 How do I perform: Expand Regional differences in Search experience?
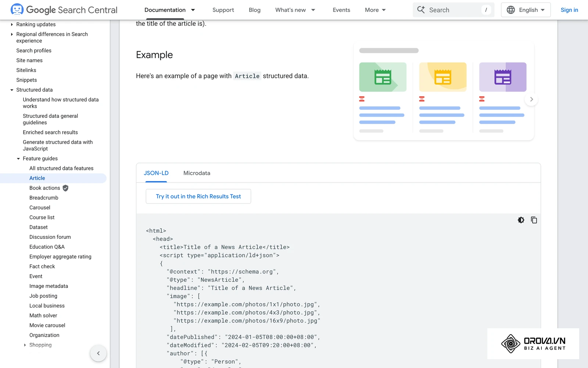(12, 34)
